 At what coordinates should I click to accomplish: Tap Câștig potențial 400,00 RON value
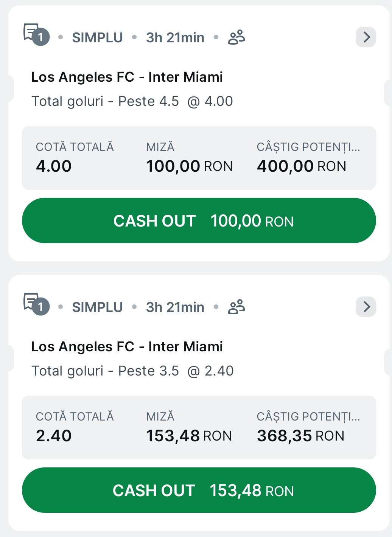[x=302, y=166]
